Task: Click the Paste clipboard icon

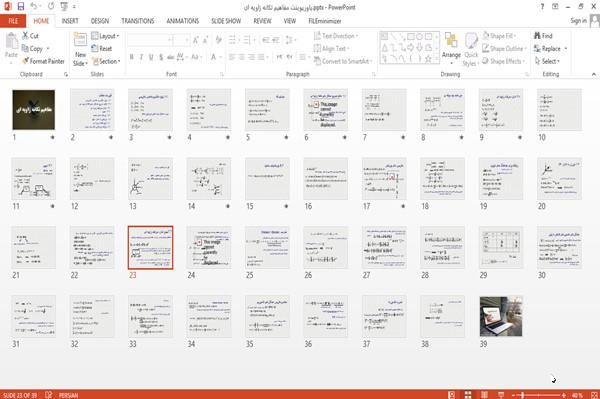Action: (11, 41)
